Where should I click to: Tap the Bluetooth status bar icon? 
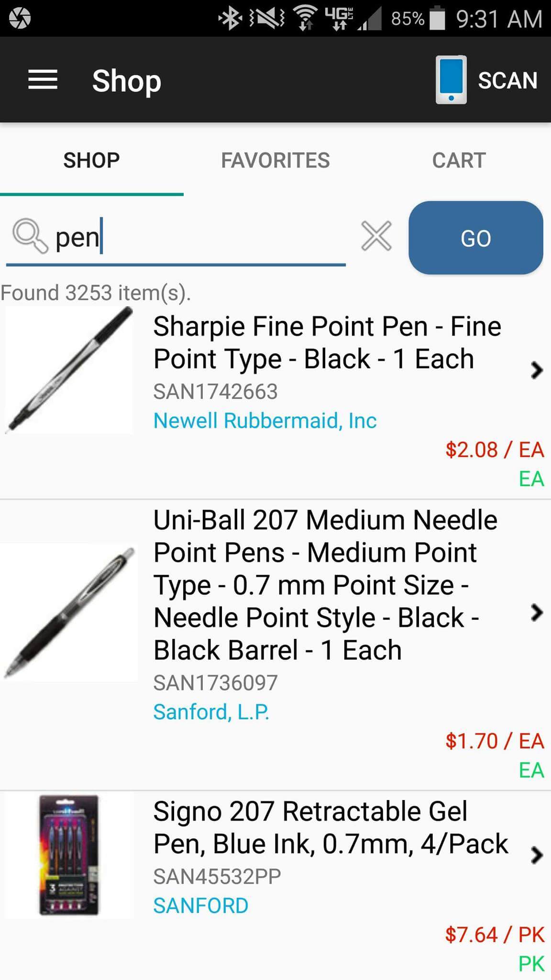[x=230, y=19]
